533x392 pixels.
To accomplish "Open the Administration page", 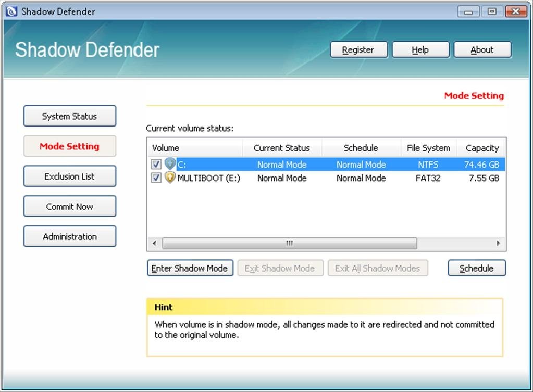I will 70,236.
